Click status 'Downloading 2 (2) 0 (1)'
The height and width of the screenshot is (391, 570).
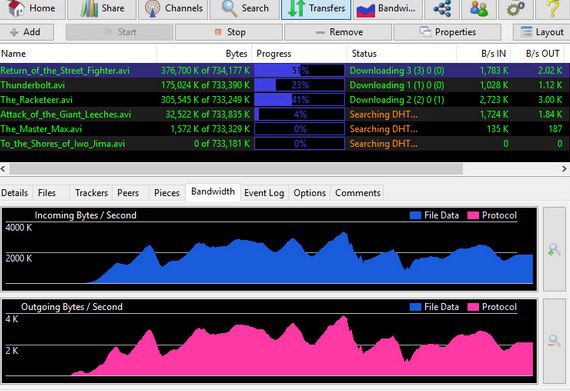[x=397, y=100]
